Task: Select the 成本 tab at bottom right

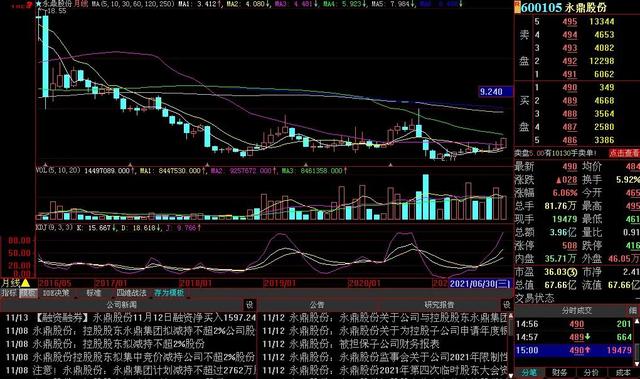Action: coord(623,372)
